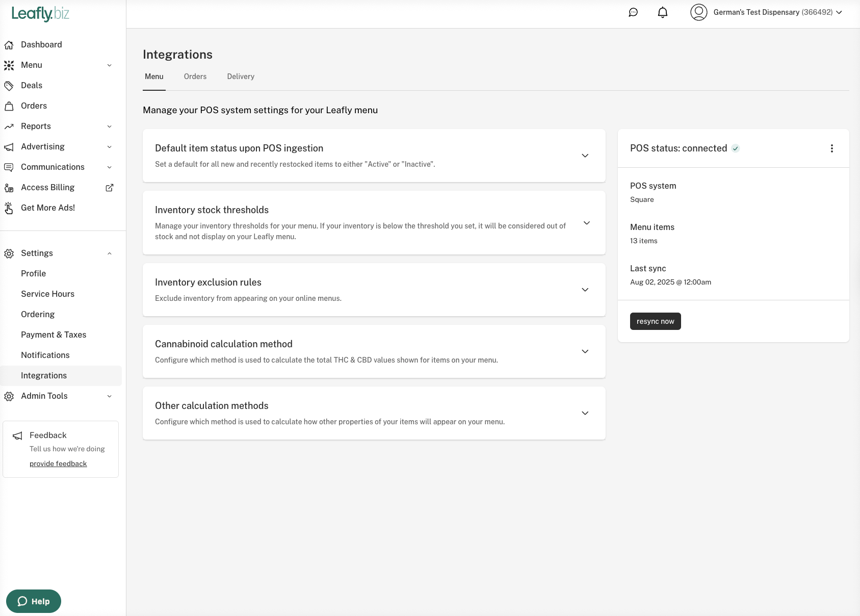
Task: Click the notification bell icon
Action: [x=662, y=12]
